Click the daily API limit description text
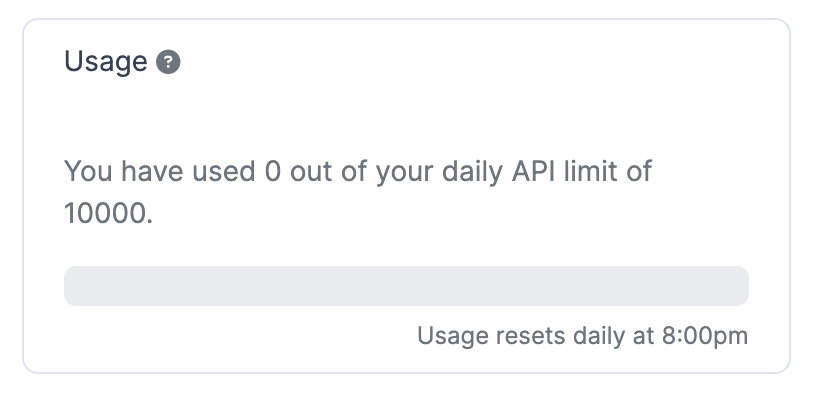The height and width of the screenshot is (394, 836). [x=358, y=192]
